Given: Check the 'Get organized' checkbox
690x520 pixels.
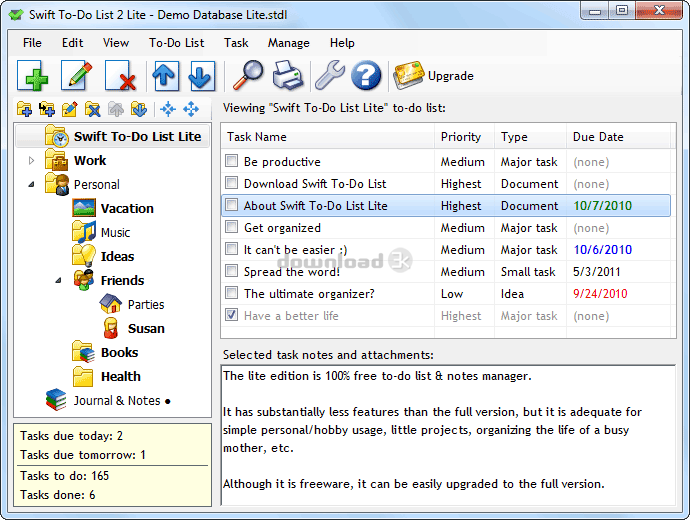Looking at the screenshot, I should [231, 227].
